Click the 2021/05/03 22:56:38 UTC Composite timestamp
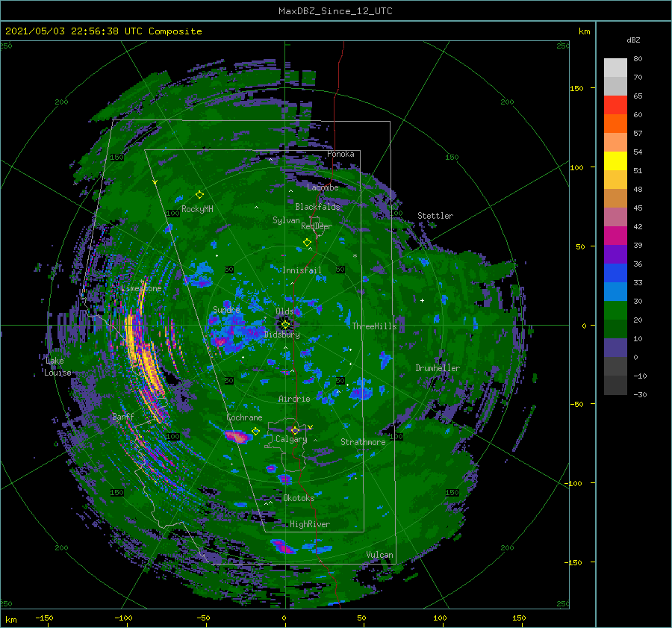672x628 pixels. click(103, 31)
